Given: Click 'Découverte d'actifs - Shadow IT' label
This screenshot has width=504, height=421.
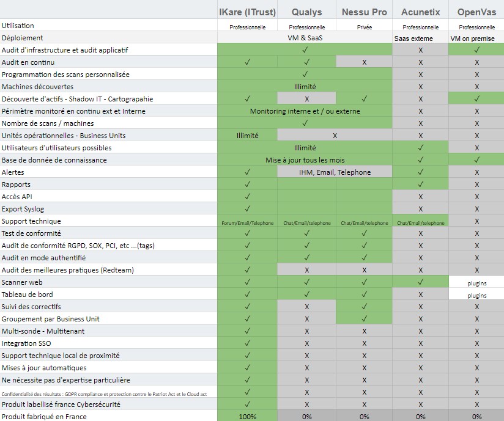Looking at the screenshot, I should click(77, 99).
